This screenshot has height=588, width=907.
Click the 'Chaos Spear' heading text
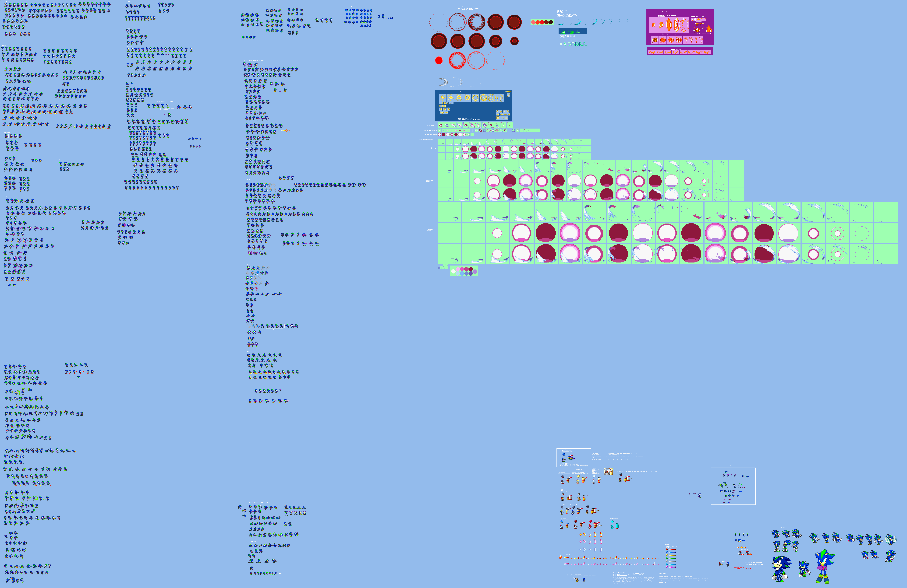[465, 92]
